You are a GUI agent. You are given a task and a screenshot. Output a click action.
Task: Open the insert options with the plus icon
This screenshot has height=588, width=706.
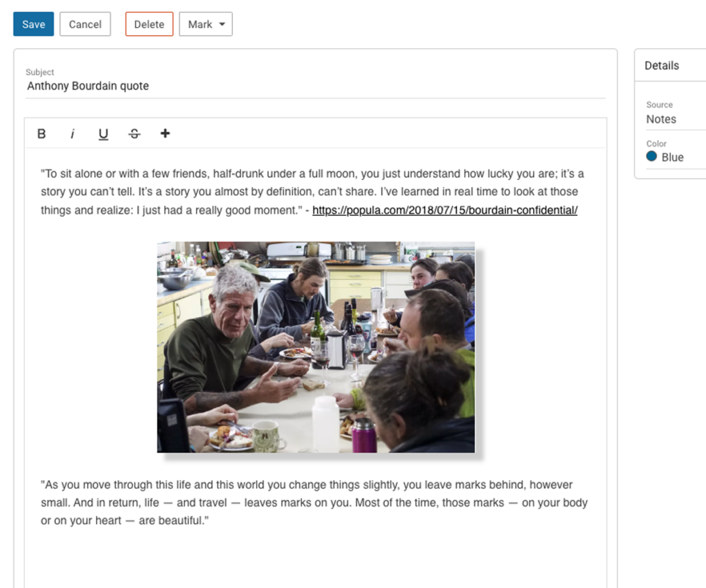point(165,133)
